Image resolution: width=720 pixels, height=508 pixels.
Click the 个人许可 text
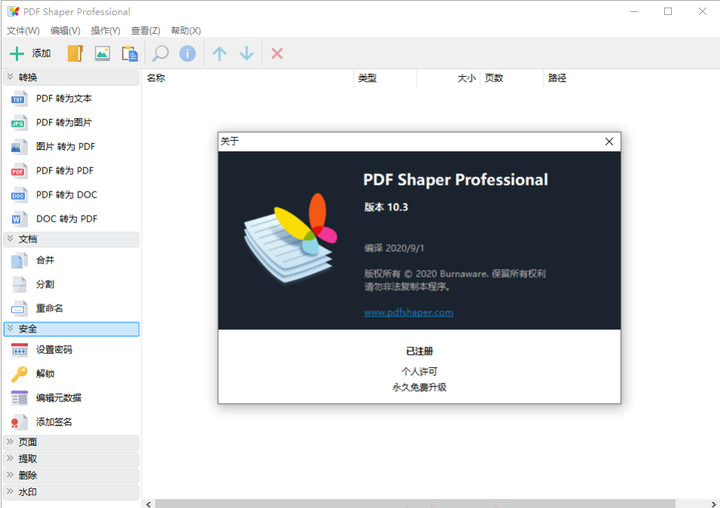419,371
